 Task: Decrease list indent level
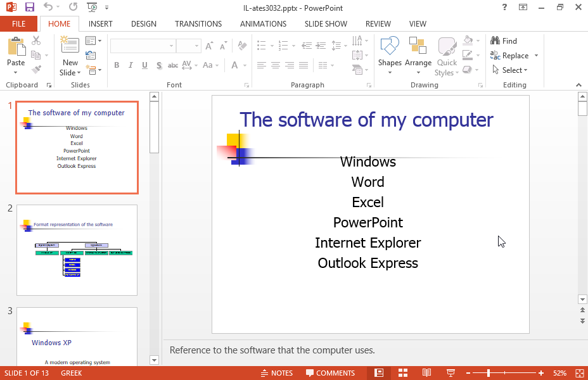coord(307,46)
